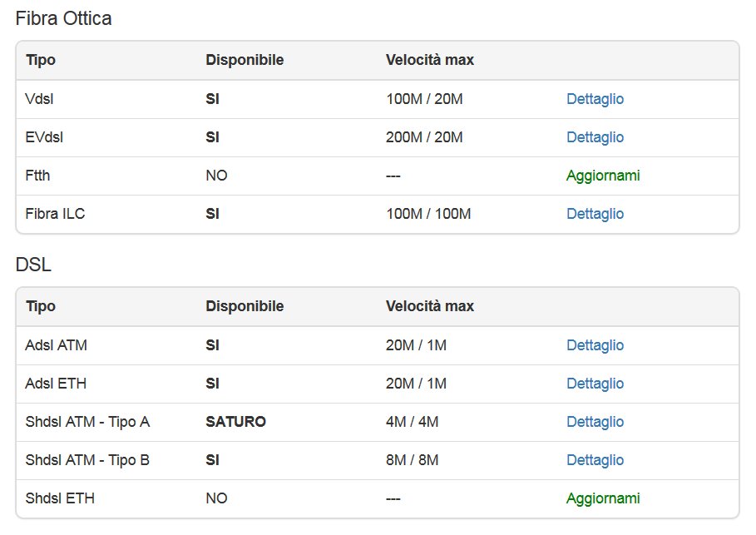Click the 4M / 4M speed value

click(x=412, y=422)
